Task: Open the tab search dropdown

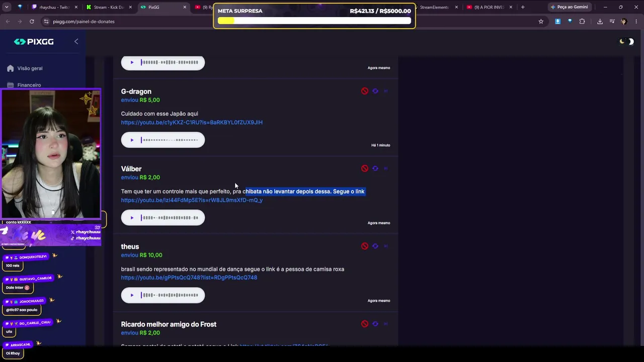Action: [x=7, y=7]
